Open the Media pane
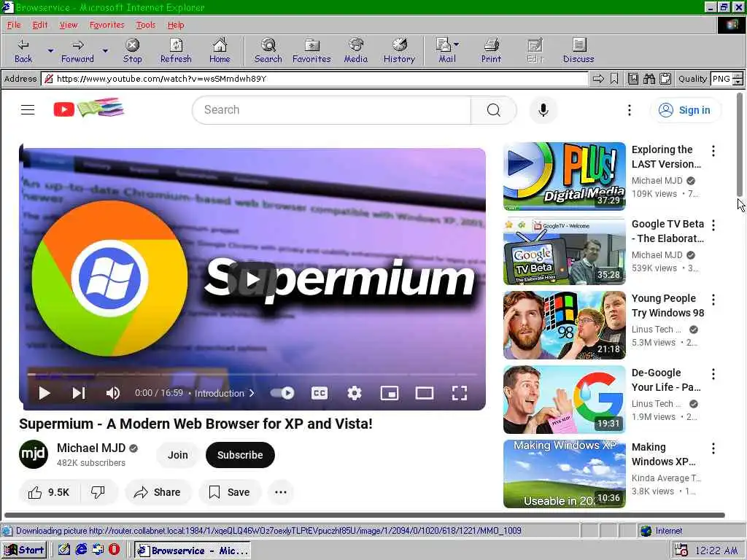The height and width of the screenshot is (560, 747). click(x=356, y=51)
